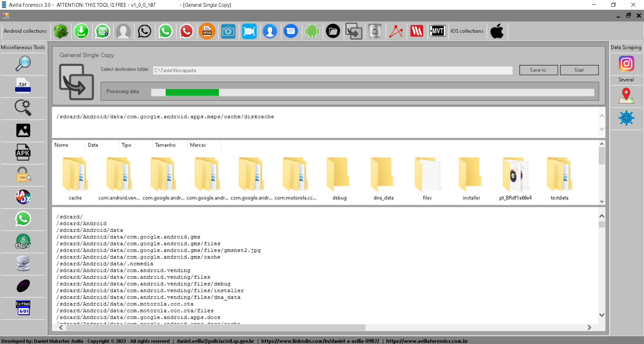Select the General Single Copy toolbar icon
This screenshot has width=644, height=344.
coord(354,31)
